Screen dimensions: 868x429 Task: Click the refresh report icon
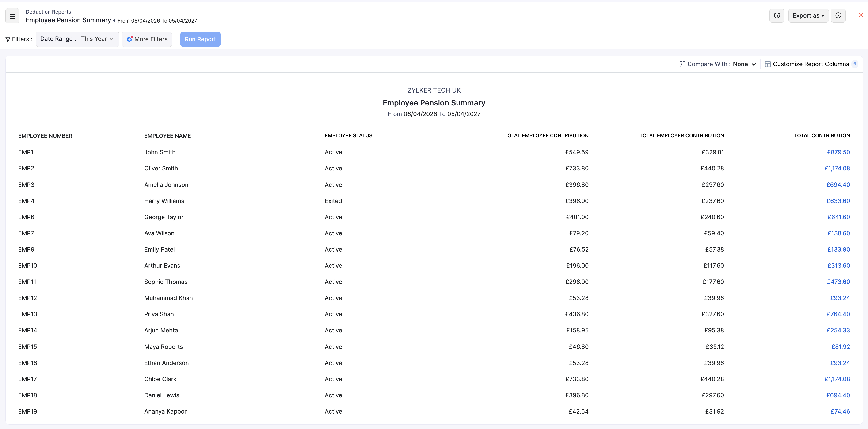(777, 15)
